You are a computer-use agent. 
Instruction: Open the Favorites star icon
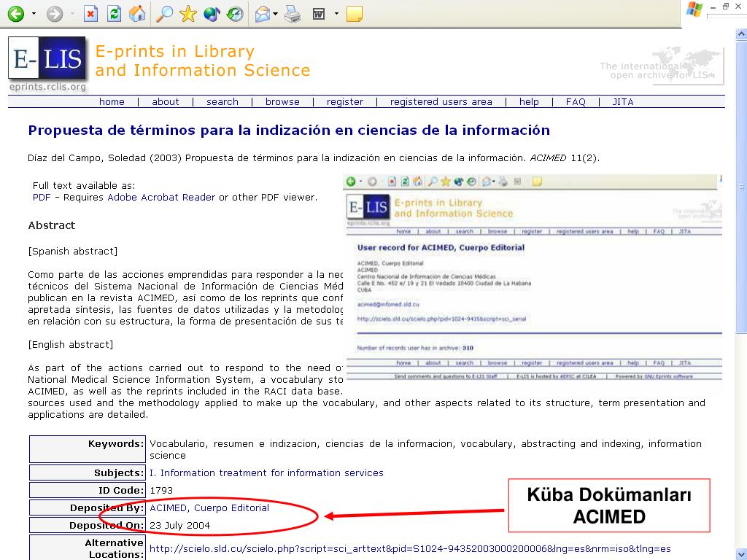point(187,14)
